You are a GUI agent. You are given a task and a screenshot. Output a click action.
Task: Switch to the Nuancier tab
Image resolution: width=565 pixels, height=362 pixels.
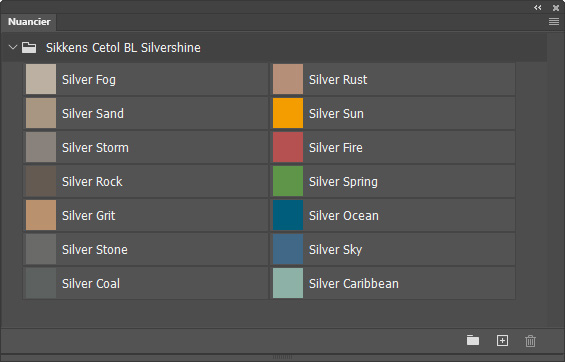tap(29, 22)
